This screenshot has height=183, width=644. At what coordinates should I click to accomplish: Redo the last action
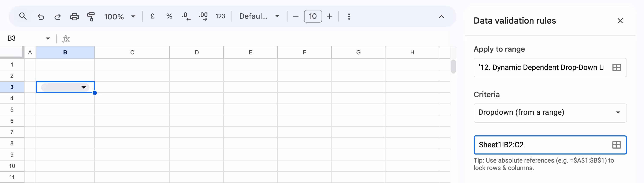(57, 17)
